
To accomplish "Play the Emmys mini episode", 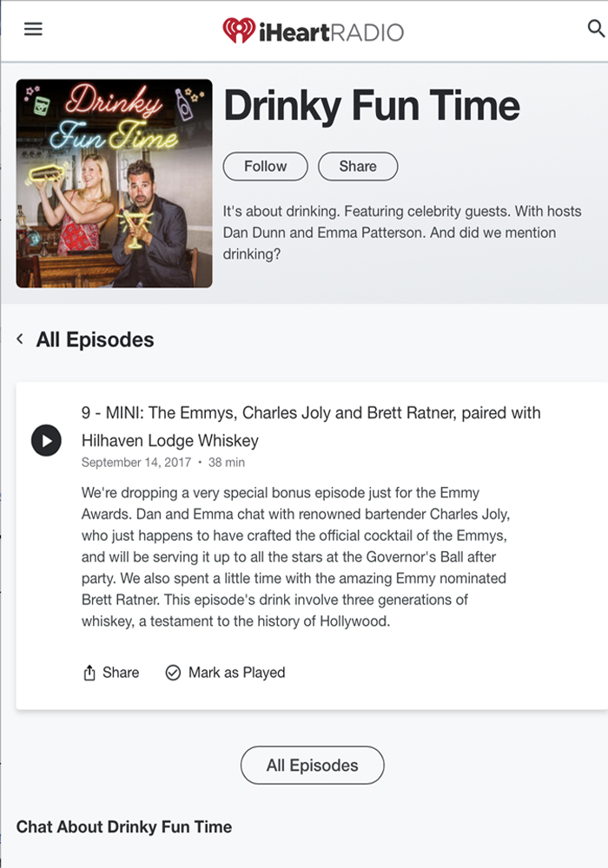I will click(46, 441).
